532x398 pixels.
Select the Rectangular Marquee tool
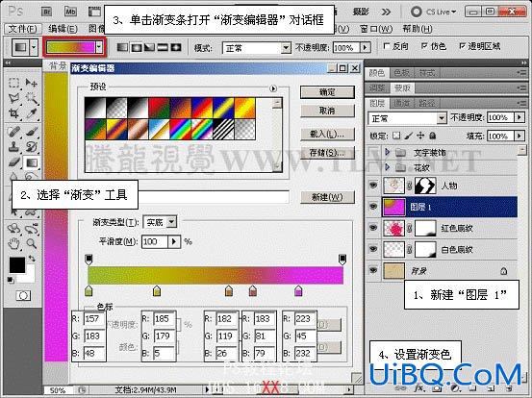coord(13,83)
